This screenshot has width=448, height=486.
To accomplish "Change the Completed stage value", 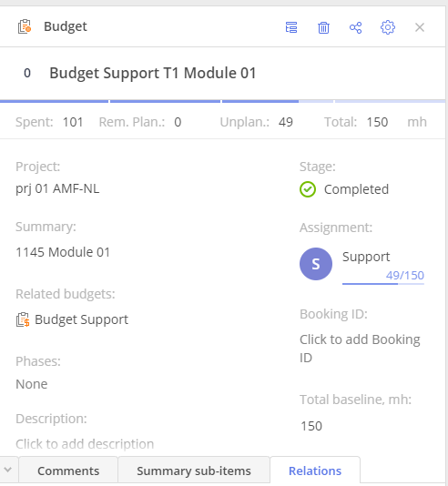I will [x=356, y=189].
